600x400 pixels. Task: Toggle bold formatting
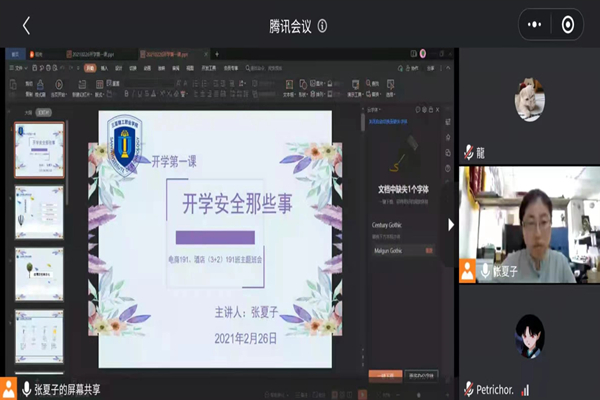pyautogui.click(x=126, y=94)
